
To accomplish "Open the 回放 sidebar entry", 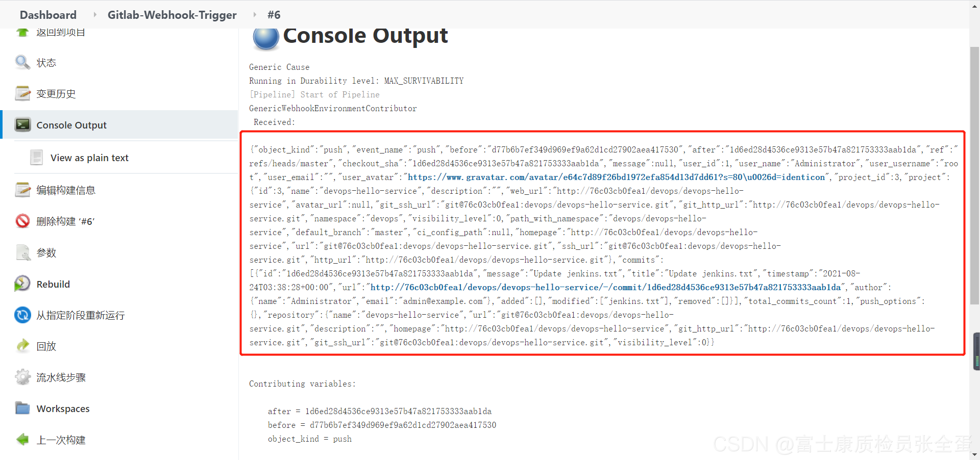I will point(46,346).
